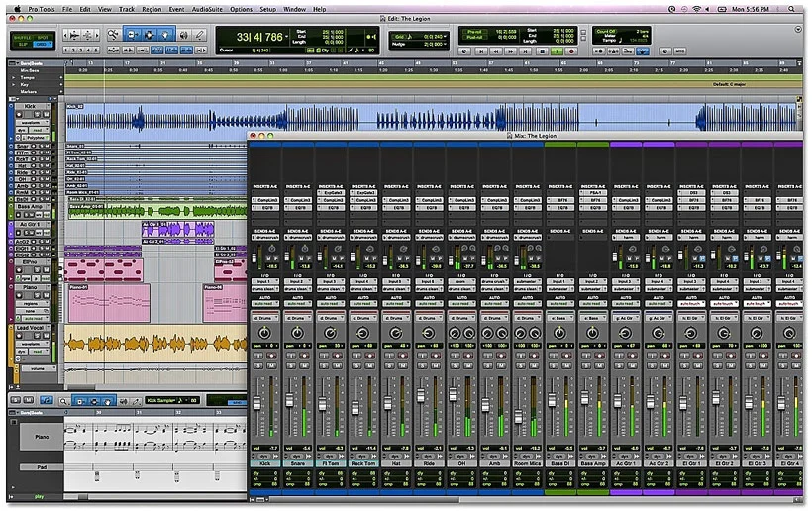Open Spotlight search in menu bar
The height and width of the screenshot is (511, 812).
tap(792, 9)
